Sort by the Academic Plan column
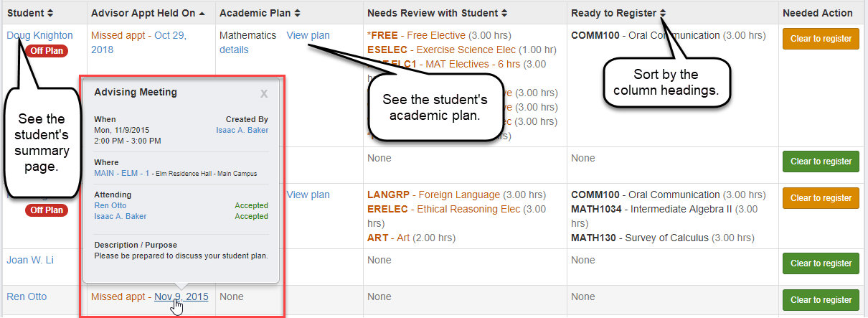This screenshot has width=868, height=318. [260, 13]
